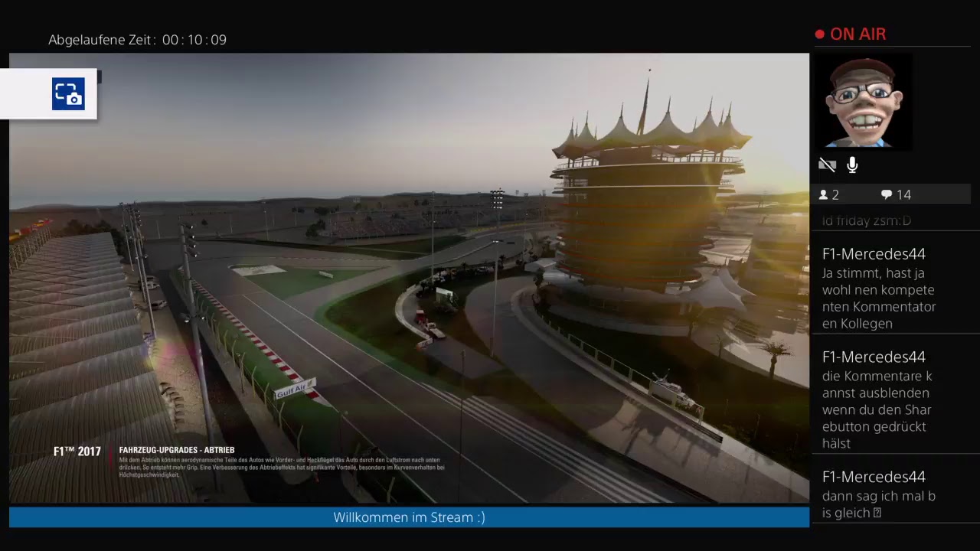
Task: Toggle the microphone icon
Action: point(852,165)
